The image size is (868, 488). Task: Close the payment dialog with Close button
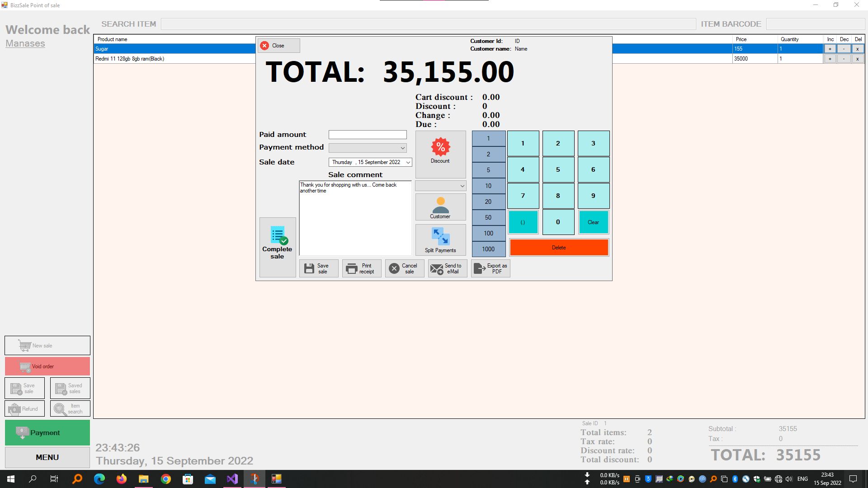tap(278, 46)
